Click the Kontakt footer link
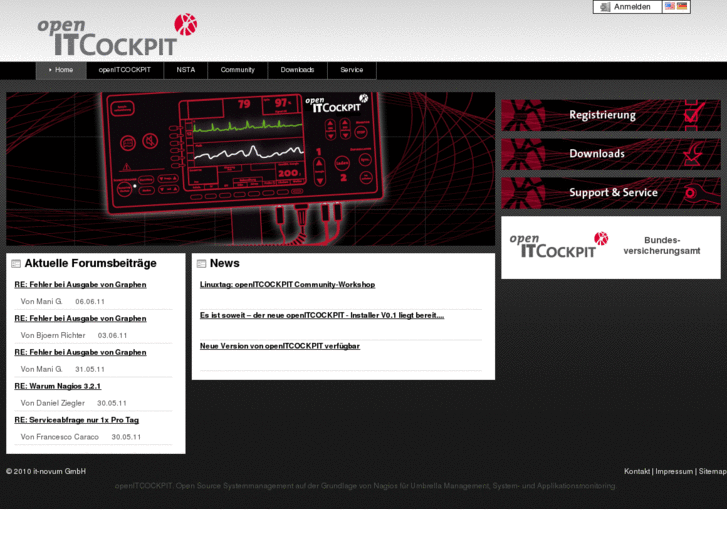Screen dimensions: 727x545 [x=637, y=471]
